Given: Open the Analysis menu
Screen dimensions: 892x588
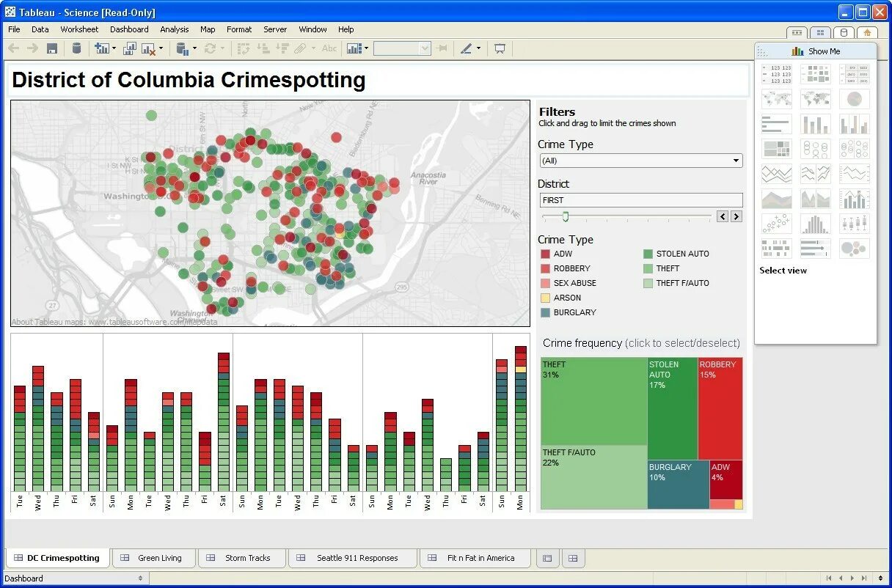Looking at the screenshot, I should (x=175, y=29).
